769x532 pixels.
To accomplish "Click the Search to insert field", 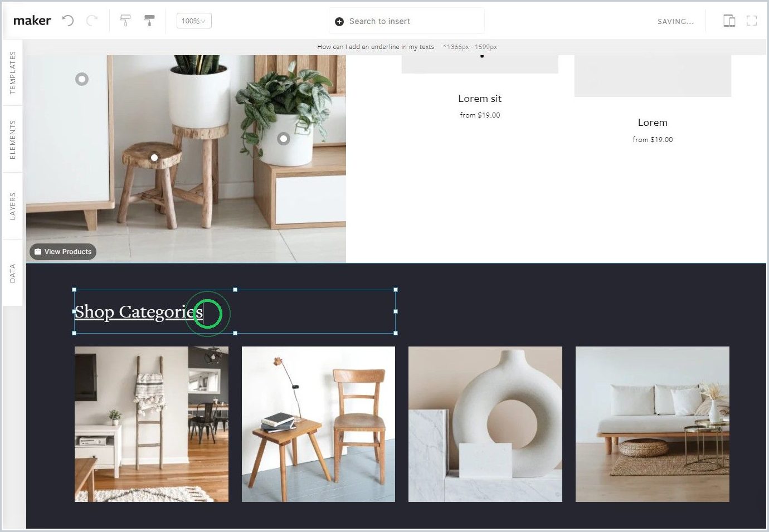I will pos(407,21).
